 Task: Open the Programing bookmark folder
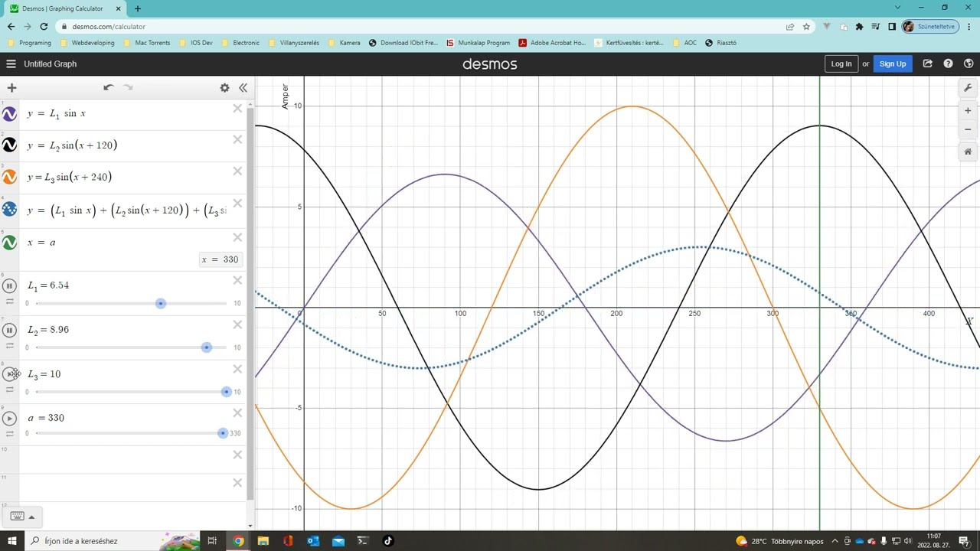[29, 43]
